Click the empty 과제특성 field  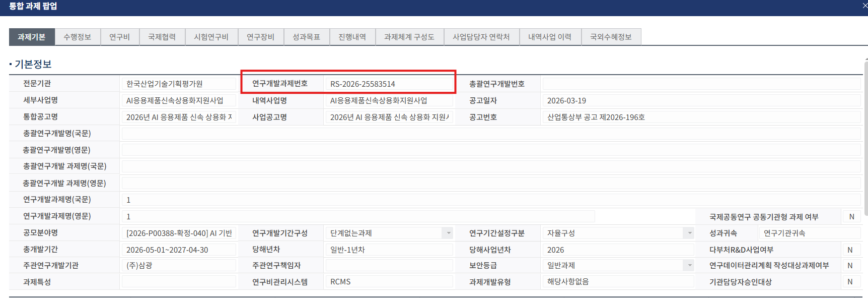point(179,281)
